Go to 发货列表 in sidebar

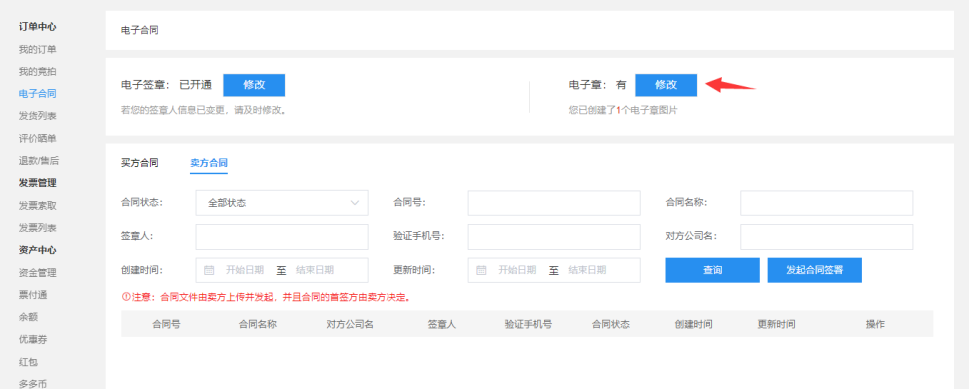pyautogui.click(x=38, y=116)
